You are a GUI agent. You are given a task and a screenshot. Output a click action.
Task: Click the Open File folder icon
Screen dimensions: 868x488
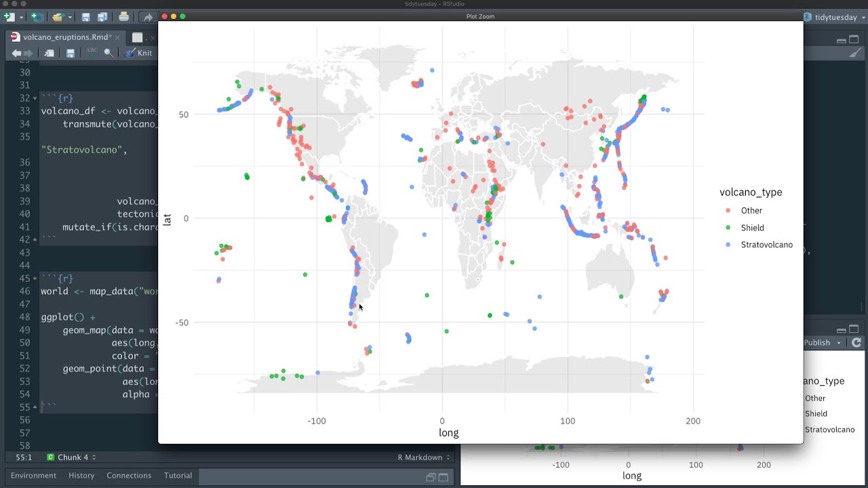coord(58,17)
